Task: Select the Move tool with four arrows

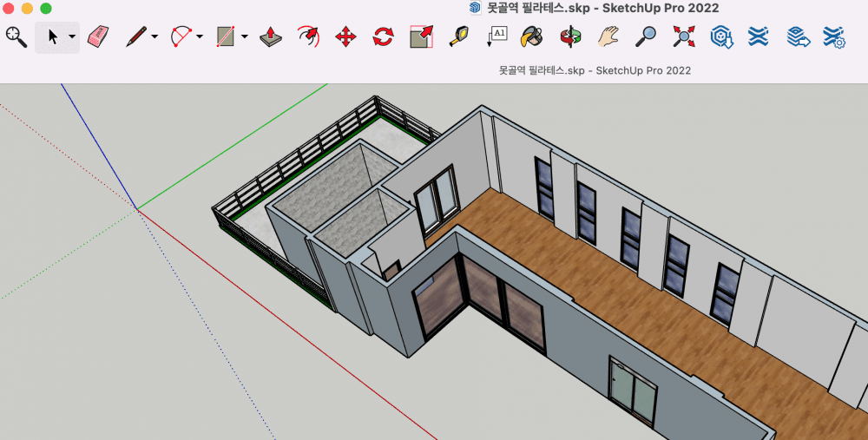Action: [x=345, y=37]
